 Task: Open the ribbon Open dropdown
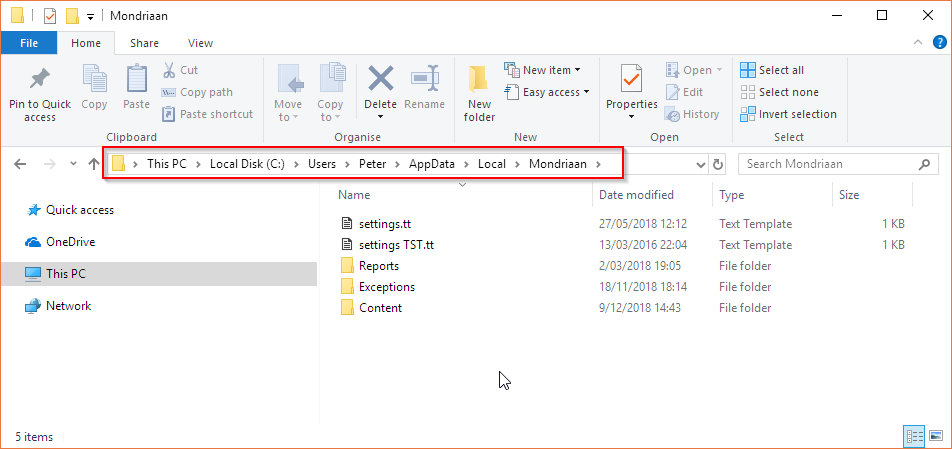694,70
